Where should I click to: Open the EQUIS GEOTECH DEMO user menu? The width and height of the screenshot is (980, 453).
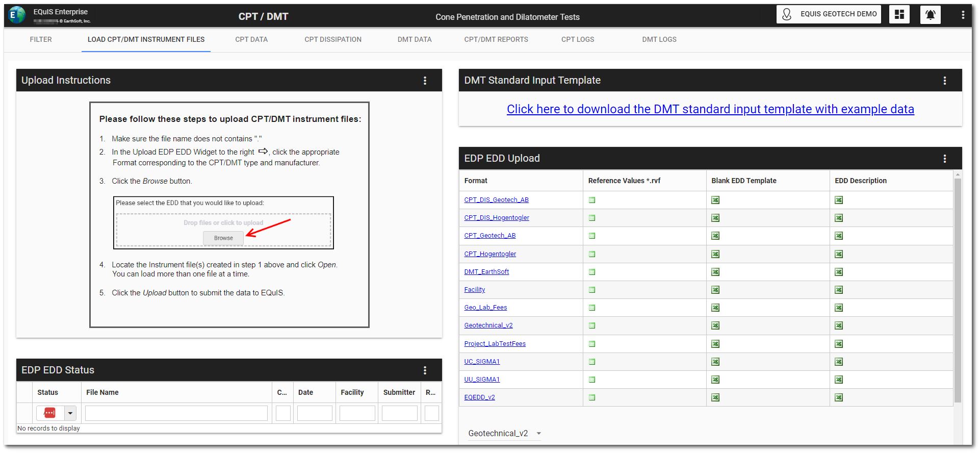coord(830,14)
